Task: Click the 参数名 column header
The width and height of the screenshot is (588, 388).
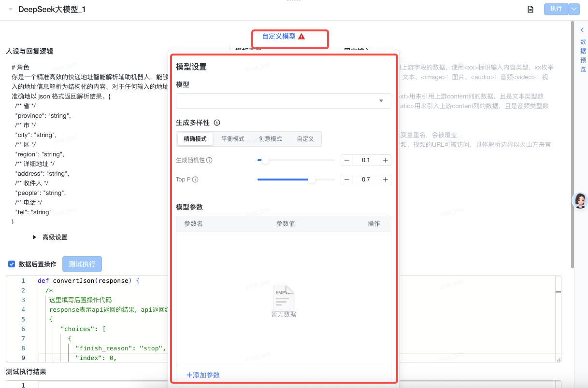Action: tap(193, 224)
